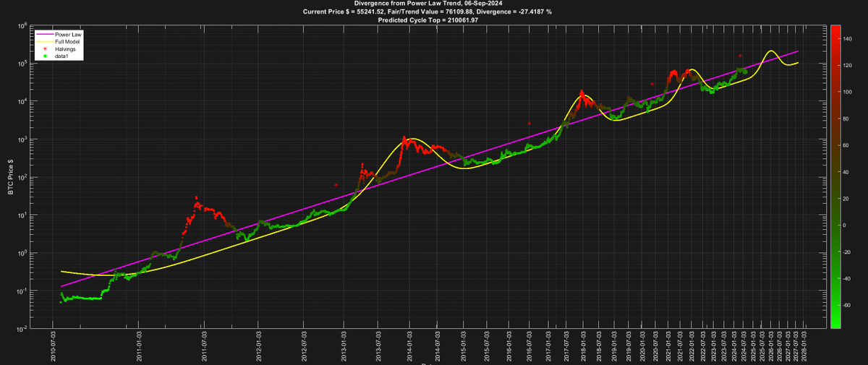Click the 'Current Price $ = 55241.52' title line
This screenshot has height=365, width=868.
click(x=428, y=12)
